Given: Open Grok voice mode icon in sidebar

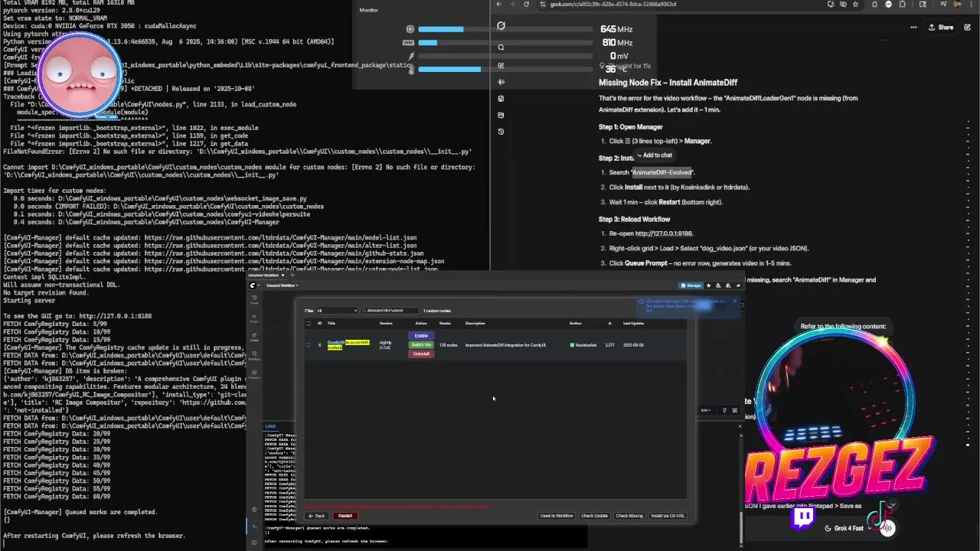Looking at the screenshot, I should (x=501, y=82).
